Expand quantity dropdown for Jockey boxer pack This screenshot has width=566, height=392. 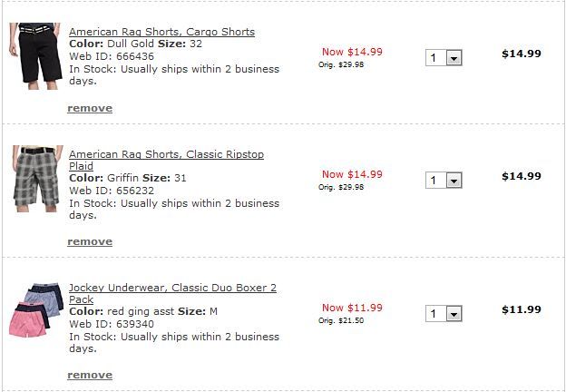tap(454, 314)
